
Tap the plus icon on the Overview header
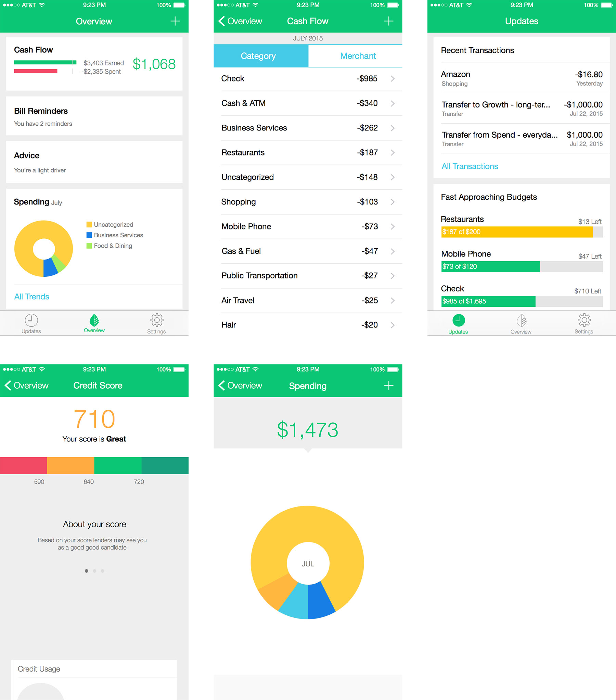(175, 21)
